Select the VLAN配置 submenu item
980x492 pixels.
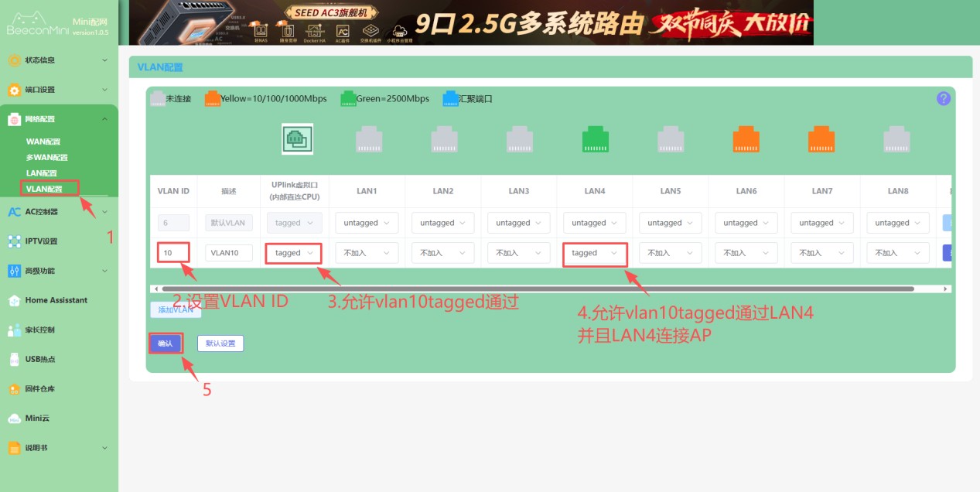coord(44,189)
